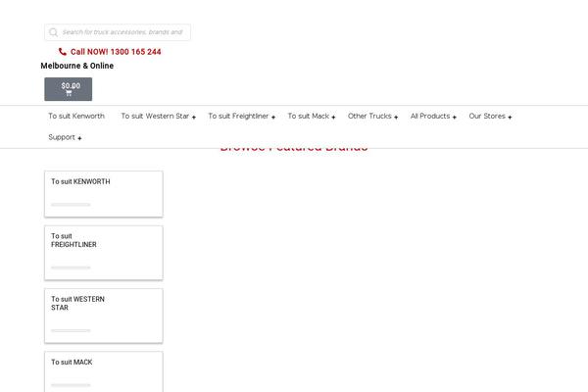Open To suit WESTERN STAR brand card
Screen dimensions: 588x392
[104, 316]
